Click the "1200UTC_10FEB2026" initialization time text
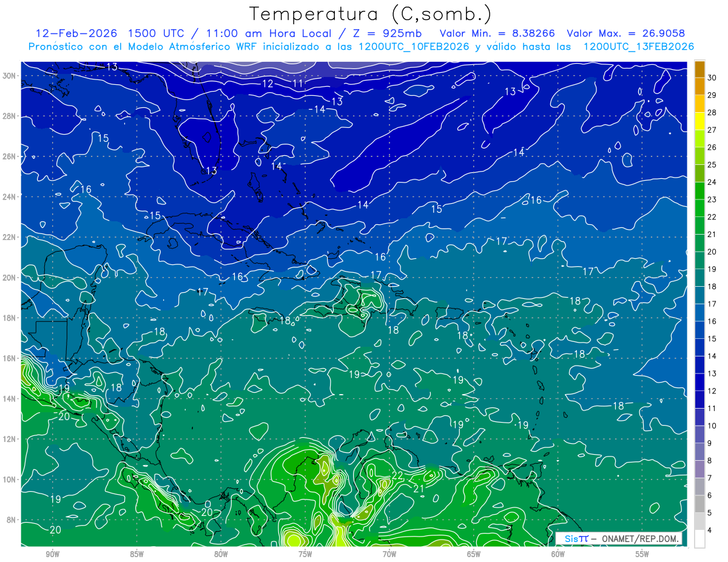728x562 pixels. (x=413, y=47)
